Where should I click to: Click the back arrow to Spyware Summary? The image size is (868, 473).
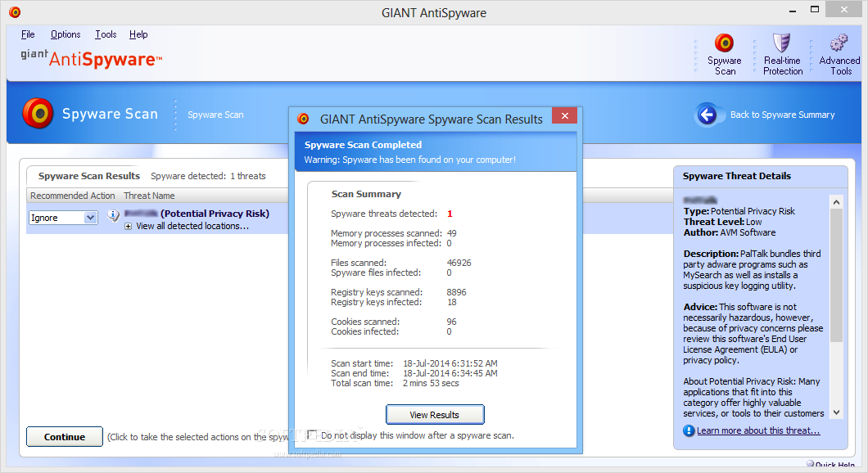pos(707,115)
